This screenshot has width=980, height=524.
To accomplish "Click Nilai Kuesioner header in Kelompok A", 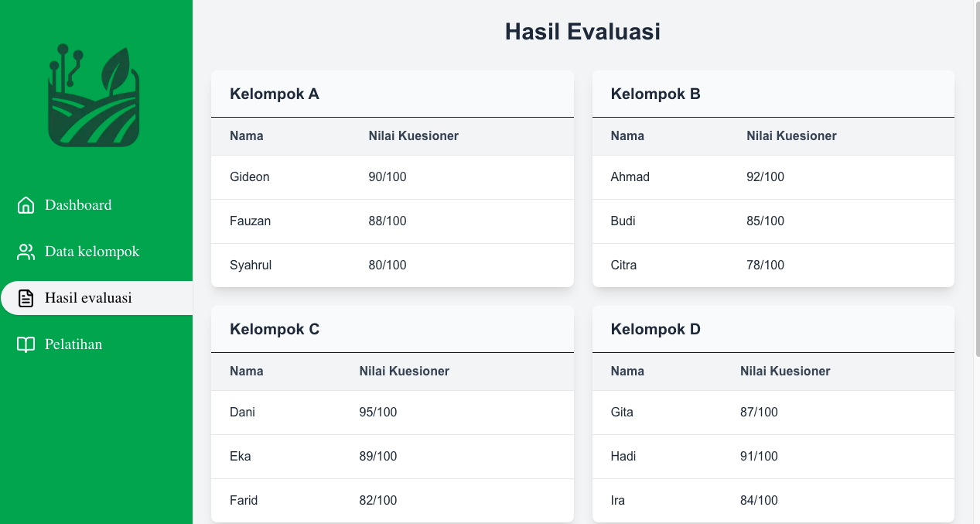I will click(414, 136).
